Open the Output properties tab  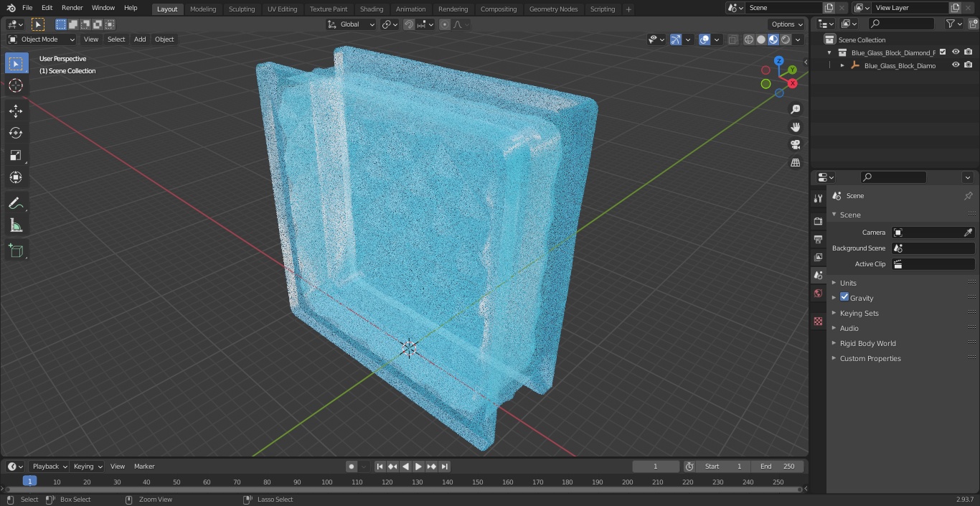pyautogui.click(x=818, y=239)
